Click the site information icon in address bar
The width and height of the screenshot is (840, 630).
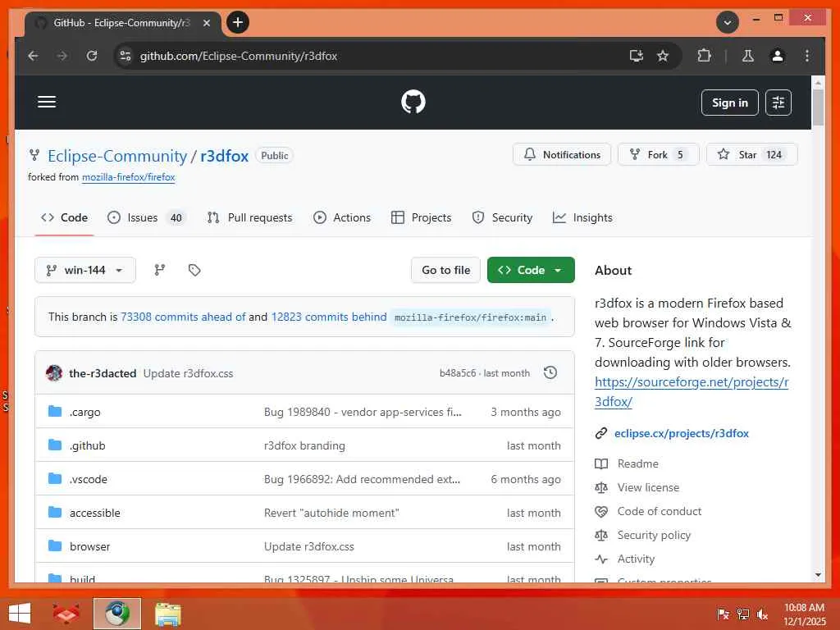[x=126, y=56]
